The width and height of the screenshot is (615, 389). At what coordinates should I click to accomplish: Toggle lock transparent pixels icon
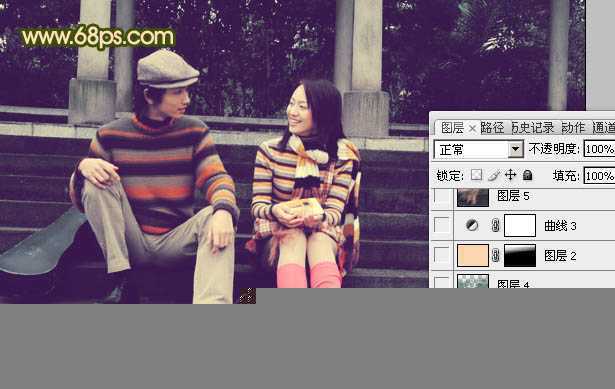coord(476,175)
